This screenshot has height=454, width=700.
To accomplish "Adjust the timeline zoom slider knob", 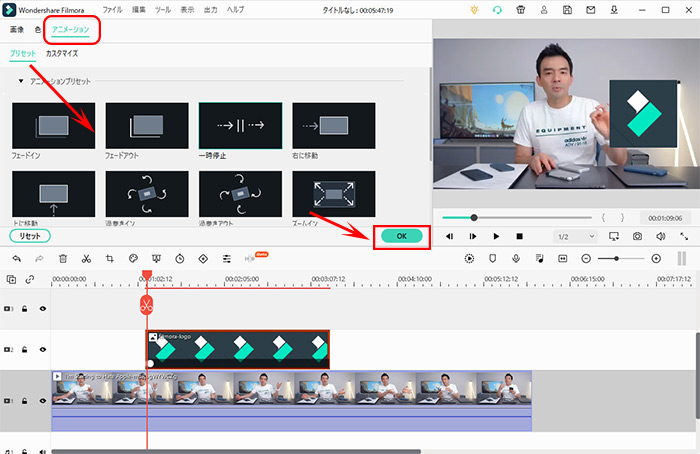I will coord(617,258).
